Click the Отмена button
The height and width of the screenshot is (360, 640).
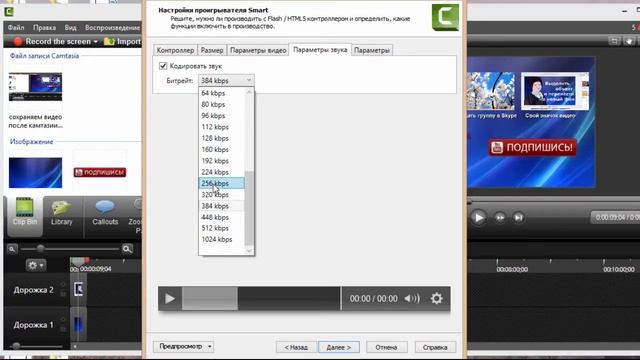(x=386, y=347)
